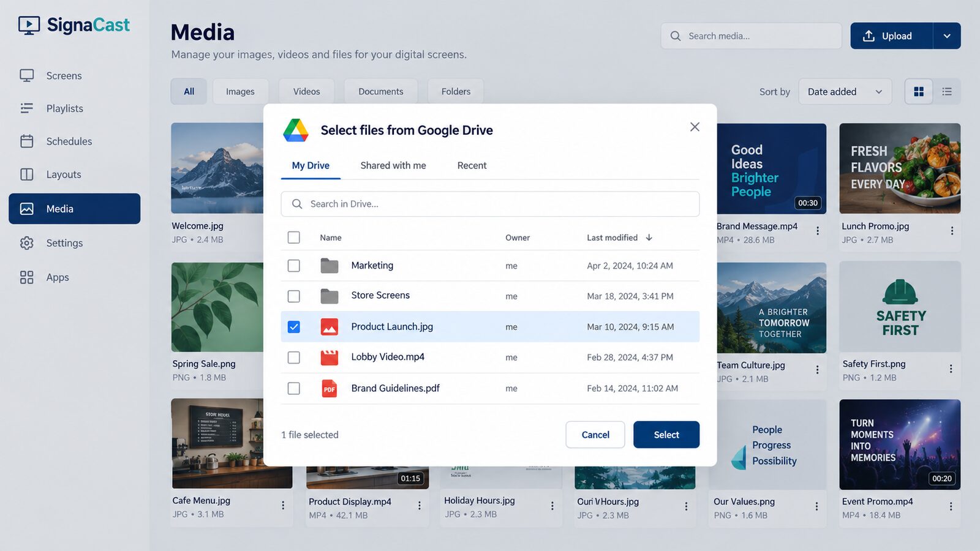The height and width of the screenshot is (551, 980).
Task: Filter media by Folders
Action: [x=456, y=92]
